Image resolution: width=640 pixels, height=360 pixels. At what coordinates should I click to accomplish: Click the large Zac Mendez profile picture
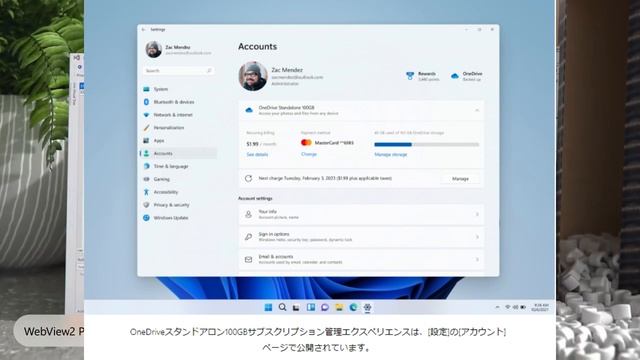click(253, 76)
